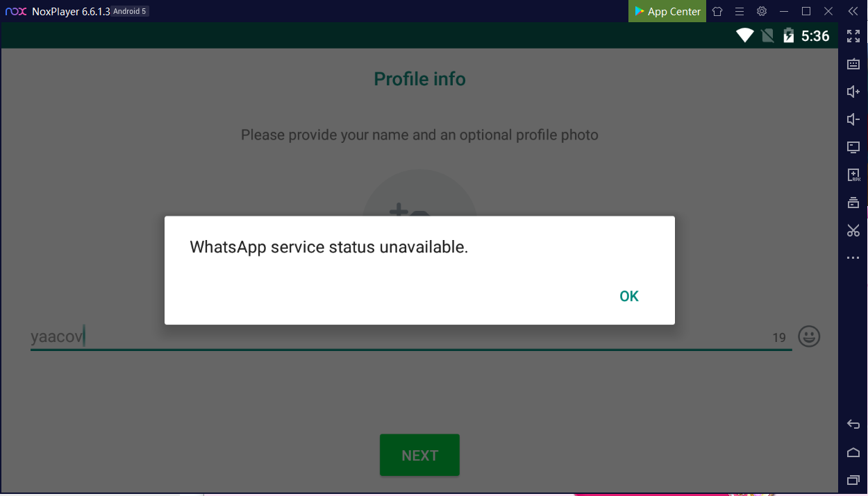Viewport: 868px width, 496px height.
Task: Open Android recent apps button
Action: click(853, 480)
